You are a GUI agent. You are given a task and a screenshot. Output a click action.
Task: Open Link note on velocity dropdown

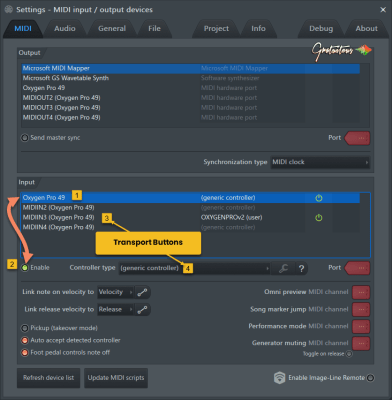(115, 292)
